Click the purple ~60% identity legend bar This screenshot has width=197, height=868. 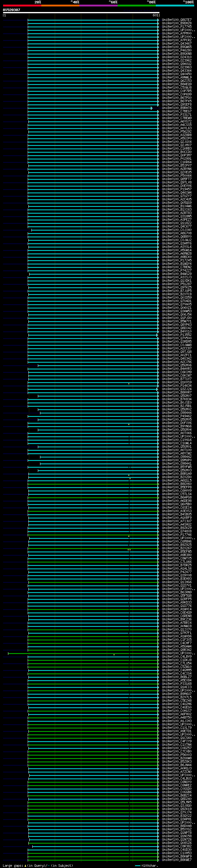[x=99, y=6]
